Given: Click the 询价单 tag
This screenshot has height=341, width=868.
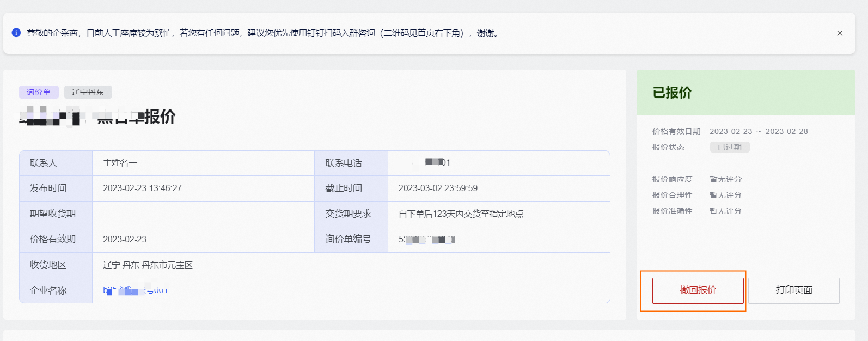Looking at the screenshot, I should 39,92.
